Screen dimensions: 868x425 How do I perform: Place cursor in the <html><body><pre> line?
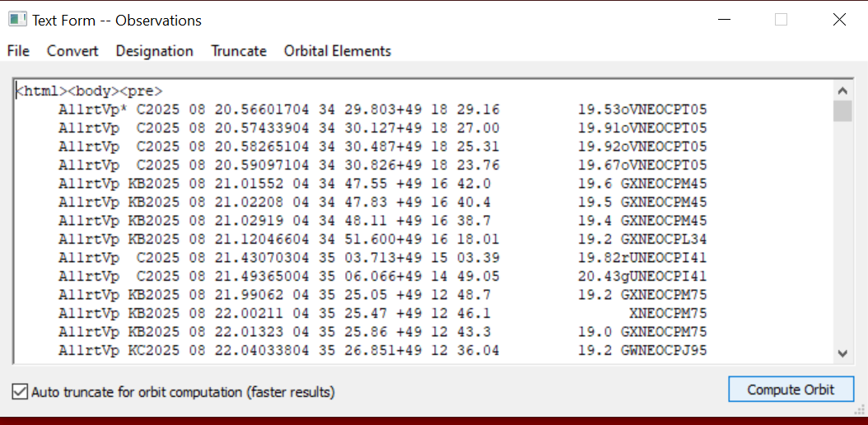click(x=91, y=91)
